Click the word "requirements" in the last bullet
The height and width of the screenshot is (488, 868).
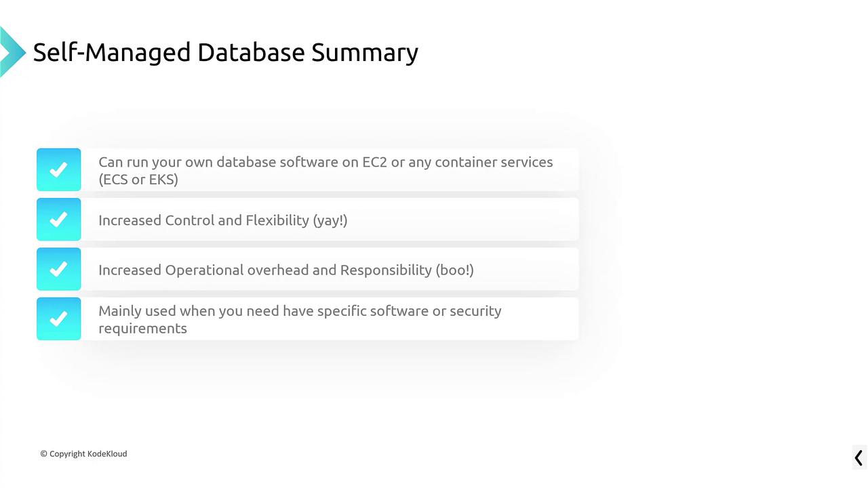click(x=142, y=329)
